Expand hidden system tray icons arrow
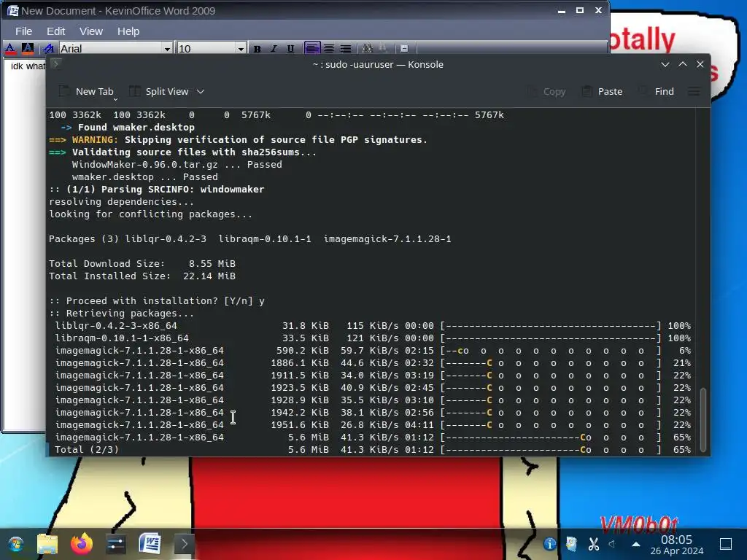The width and height of the screenshot is (747, 560). (x=635, y=544)
